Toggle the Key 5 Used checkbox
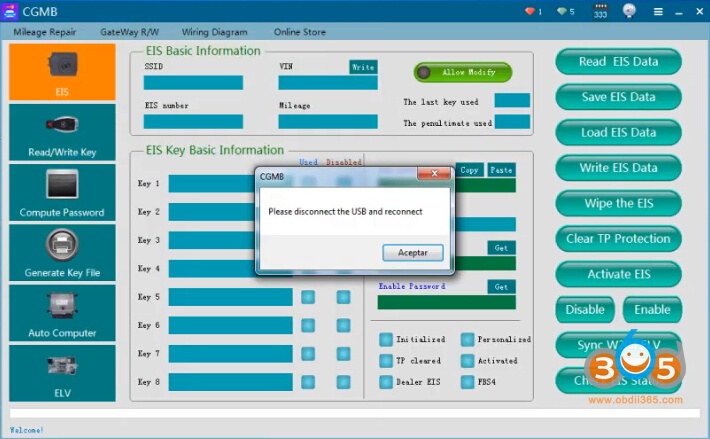Viewport: 710px width, 439px height. click(308, 297)
